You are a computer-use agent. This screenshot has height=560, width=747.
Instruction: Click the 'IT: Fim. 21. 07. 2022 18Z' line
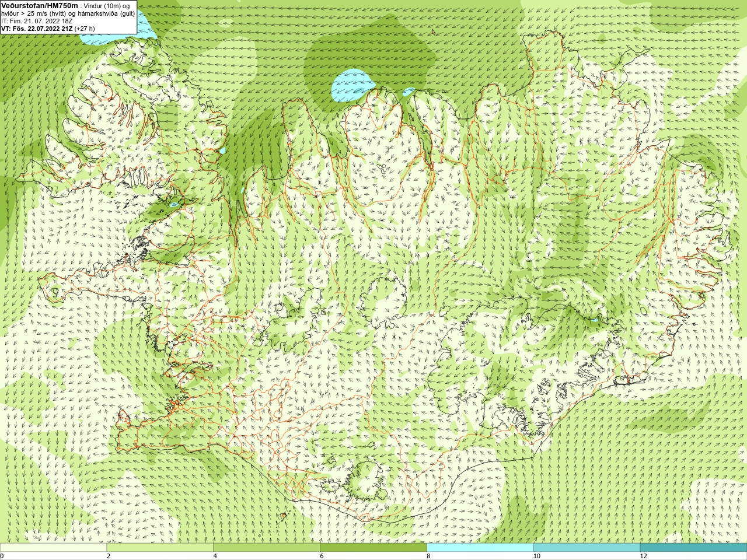pos(37,21)
